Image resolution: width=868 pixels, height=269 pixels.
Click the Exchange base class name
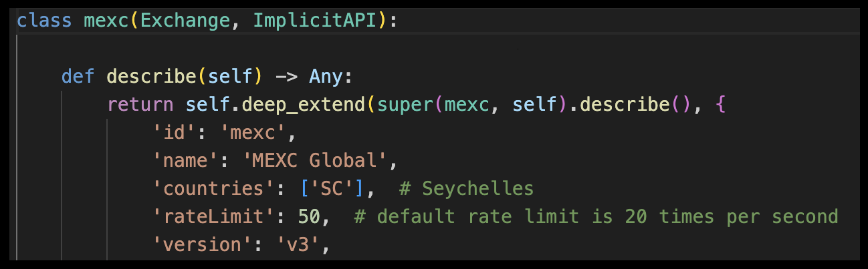pos(183,21)
